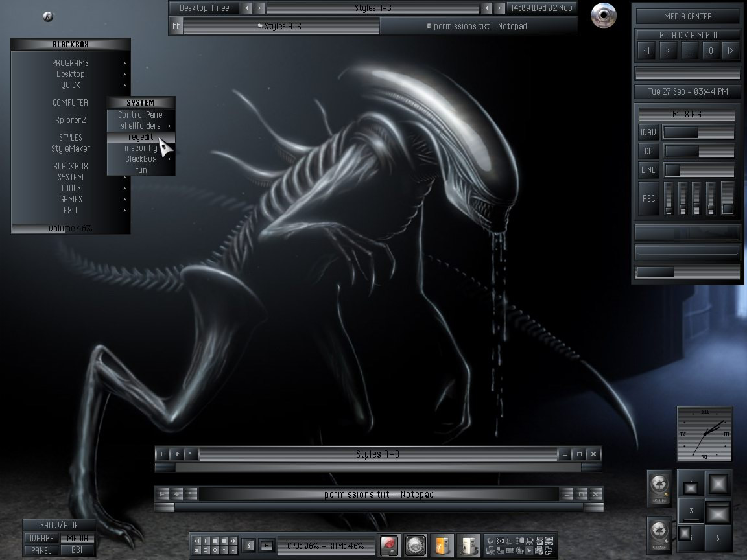Click the red gem dock icon
Image resolution: width=747 pixels, height=560 pixels.
[x=388, y=545]
